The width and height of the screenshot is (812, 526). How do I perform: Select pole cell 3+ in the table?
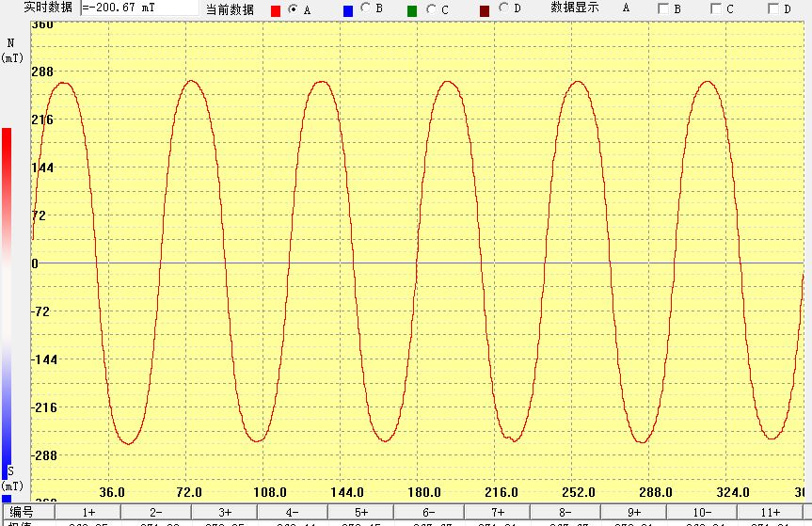coord(224,512)
